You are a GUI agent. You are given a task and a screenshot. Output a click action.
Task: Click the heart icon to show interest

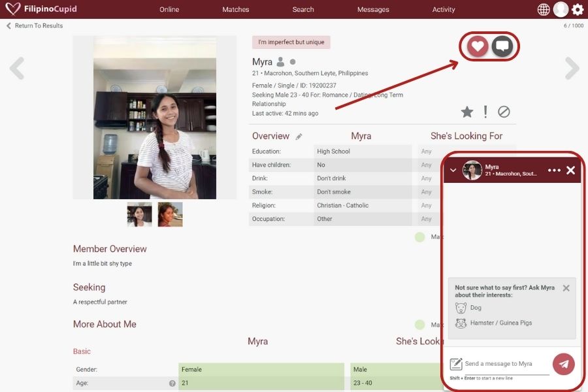478,46
